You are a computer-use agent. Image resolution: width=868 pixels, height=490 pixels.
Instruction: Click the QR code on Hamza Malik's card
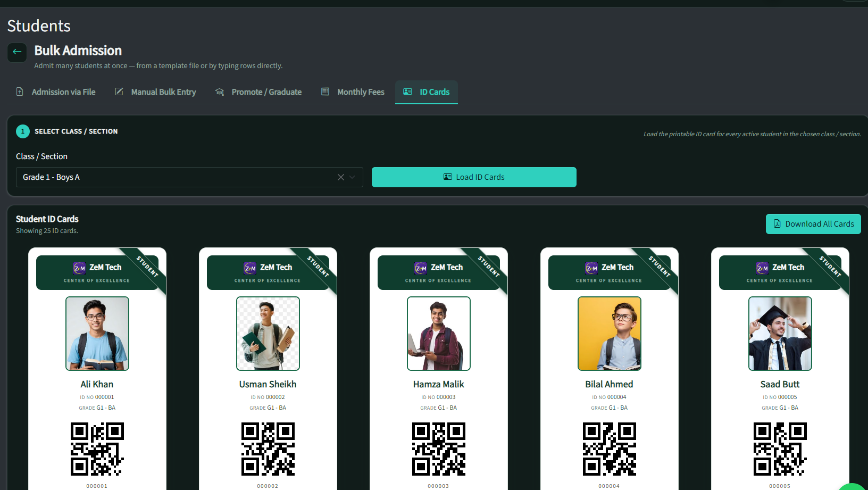coord(439,449)
